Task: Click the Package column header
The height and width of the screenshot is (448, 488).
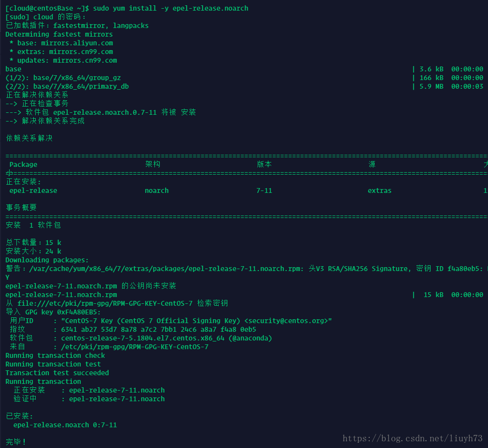Action: point(23,164)
